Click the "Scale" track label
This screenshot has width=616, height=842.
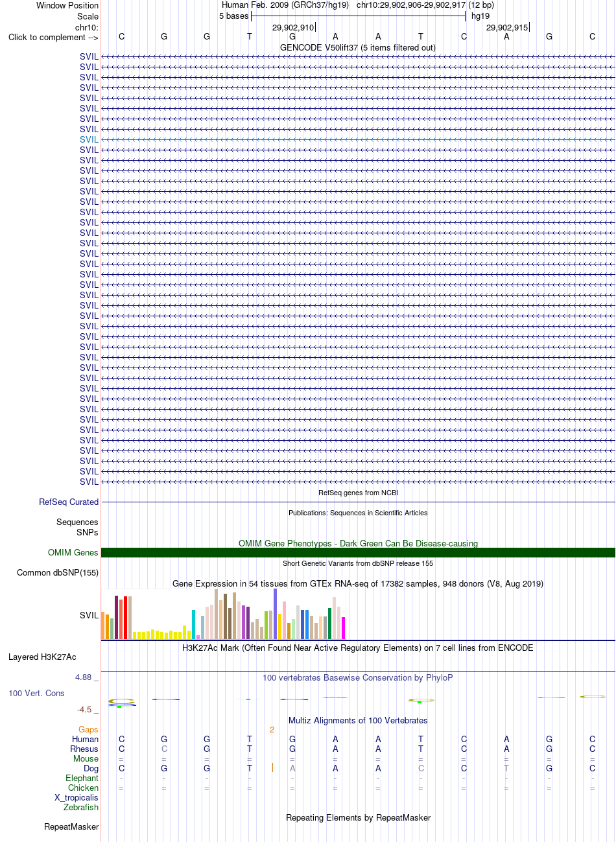click(x=88, y=16)
